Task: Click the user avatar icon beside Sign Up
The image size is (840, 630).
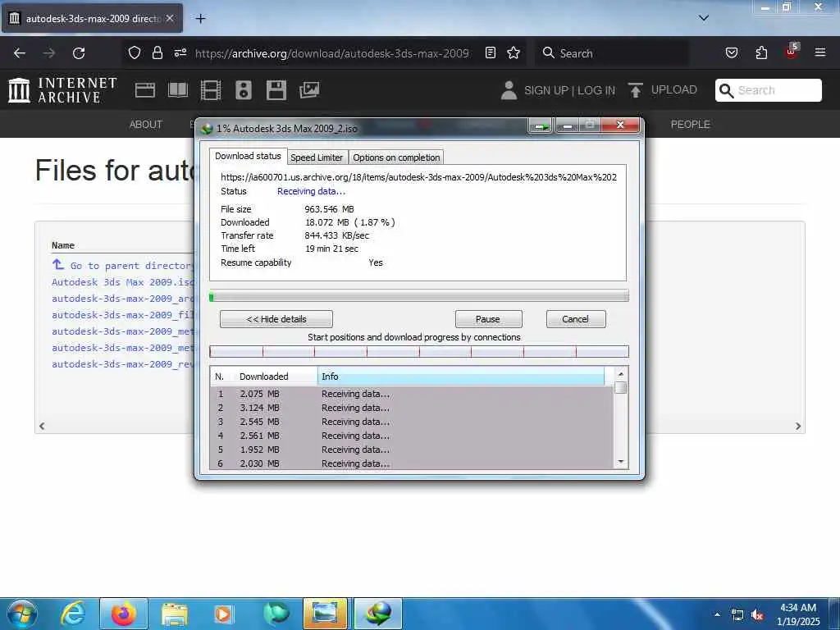Action: click(x=509, y=90)
